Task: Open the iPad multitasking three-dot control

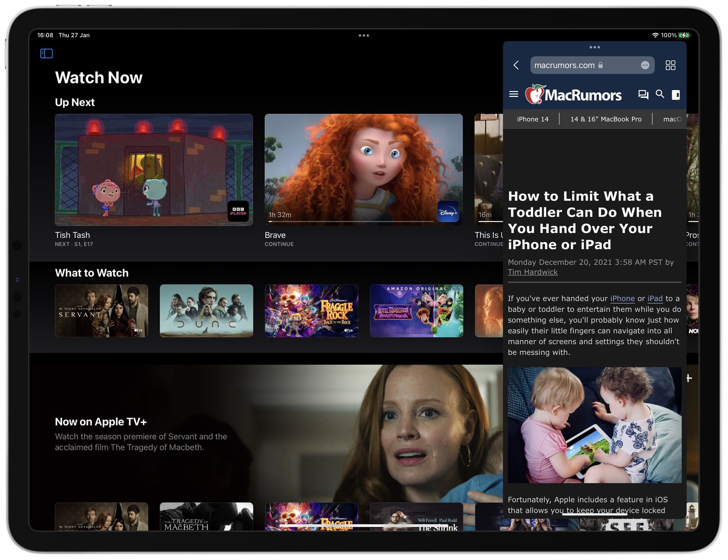Action: [364, 35]
